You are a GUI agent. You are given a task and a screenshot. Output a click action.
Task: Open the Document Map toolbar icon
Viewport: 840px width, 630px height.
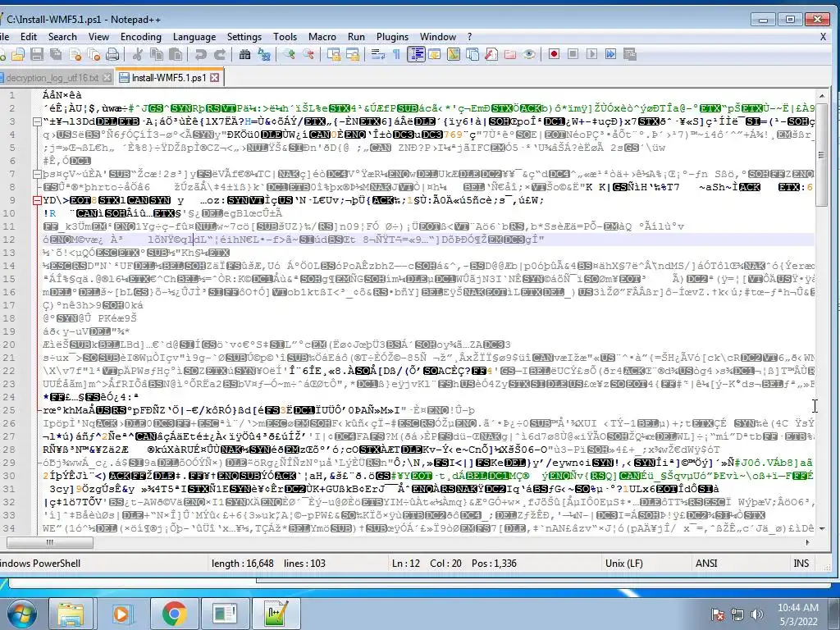pyautogui.click(x=453, y=54)
